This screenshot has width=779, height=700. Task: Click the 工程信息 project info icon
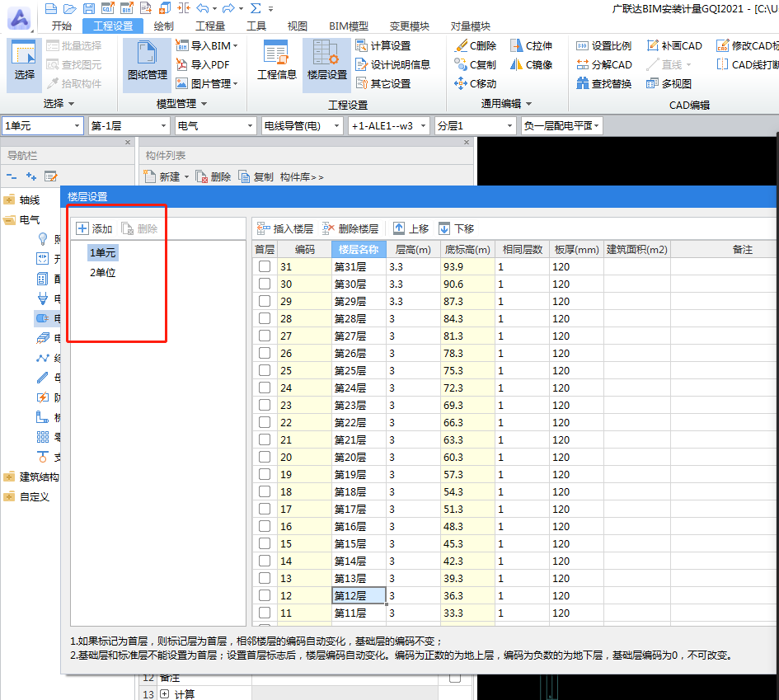pyautogui.click(x=276, y=61)
